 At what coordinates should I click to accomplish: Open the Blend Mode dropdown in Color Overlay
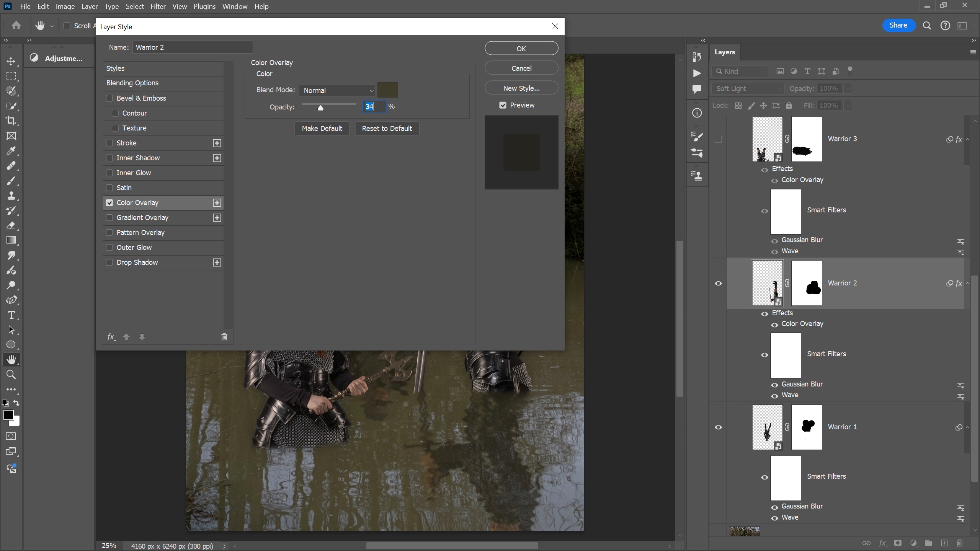[337, 90]
